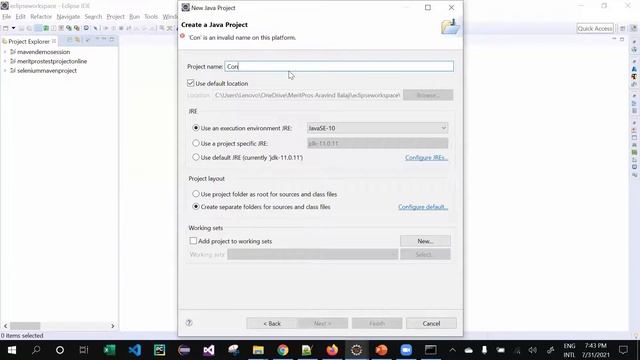Click the Java perspective icon beside Open Perspective
The width and height of the screenshot is (640, 360).
click(633, 29)
